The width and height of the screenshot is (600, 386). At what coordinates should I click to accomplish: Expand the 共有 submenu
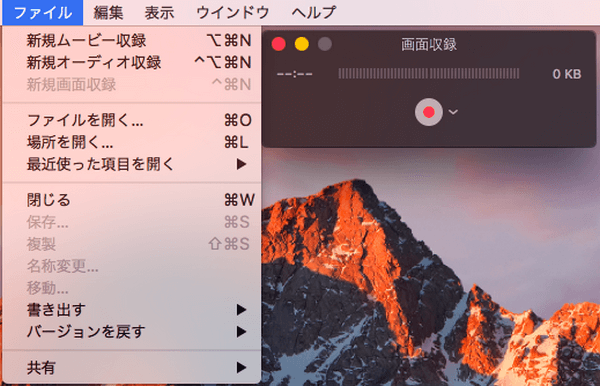point(132,368)
